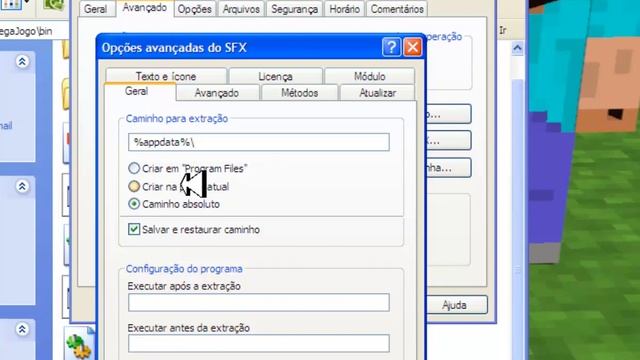This screenshot has height=360, width=640.
Task: Click the Executar após a extração field
Action: coord(259,302)
